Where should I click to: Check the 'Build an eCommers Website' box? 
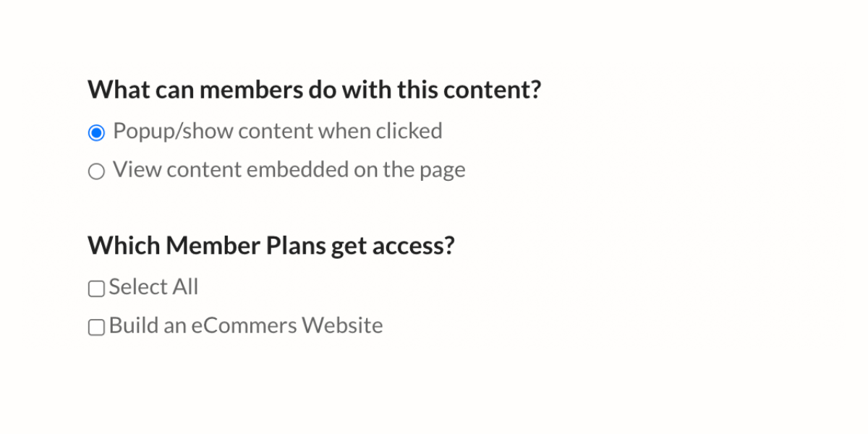click(x=96, y=328)
